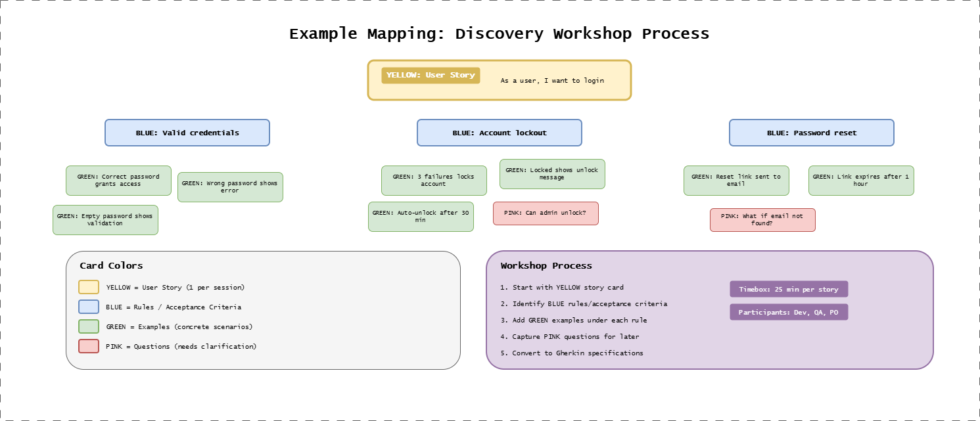The height and width of the screenshot is (421, 980).
Task: Click the BLUE Valid credentials rule card
Action: (x=187, y=133)
